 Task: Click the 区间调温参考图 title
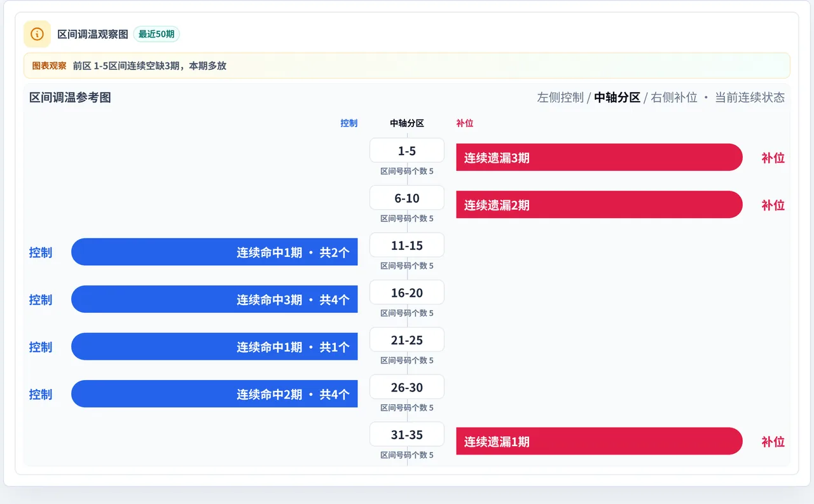pos(70,97)
